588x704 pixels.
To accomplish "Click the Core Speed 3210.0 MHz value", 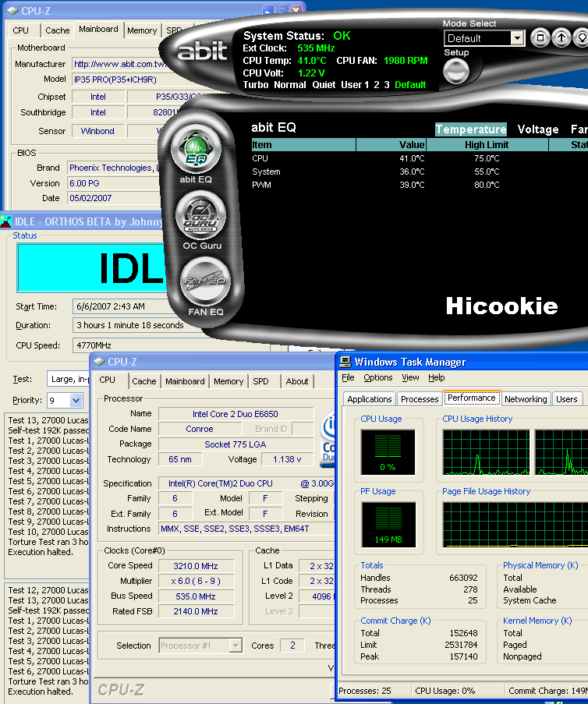I will click(196, 566).
